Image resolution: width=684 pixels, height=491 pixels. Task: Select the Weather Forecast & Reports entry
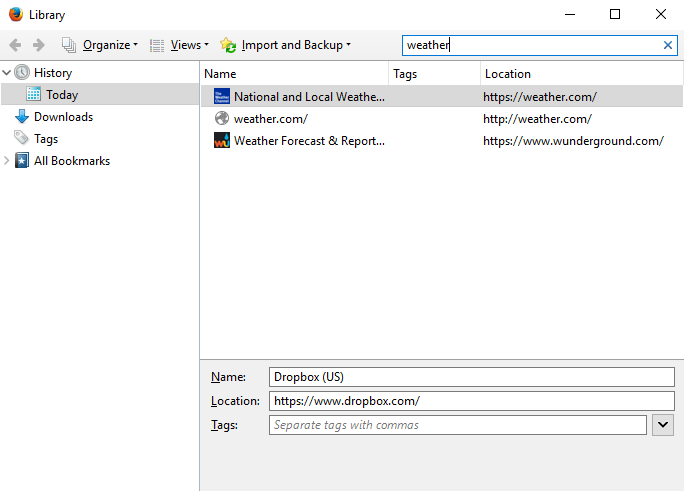tap(442, 141)
